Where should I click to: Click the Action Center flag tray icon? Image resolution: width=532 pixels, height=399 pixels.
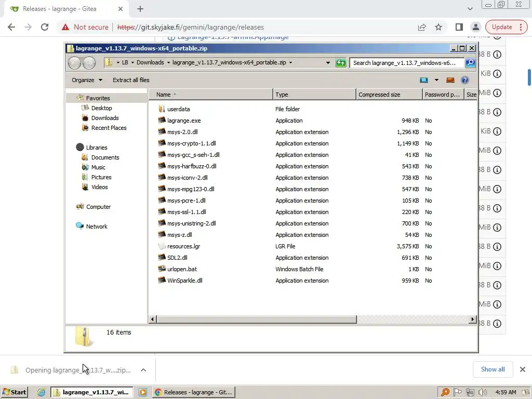[x=457, y=392]
